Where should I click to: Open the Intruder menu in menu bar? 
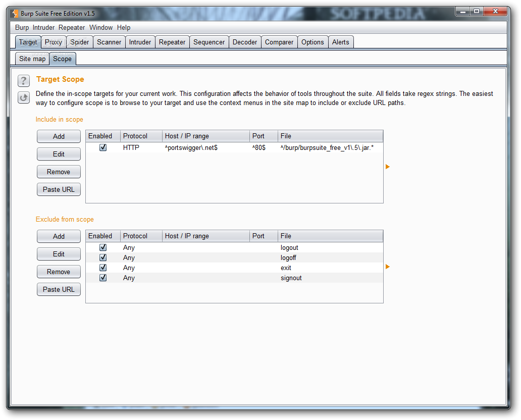pos(43,28)
